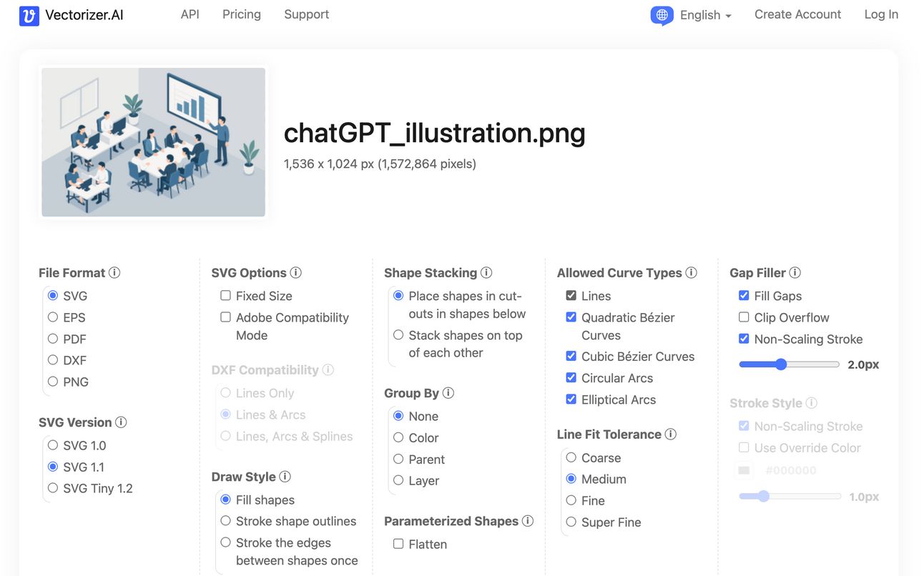Click the office illustration thumbnail
This screenshot has height=576, width=924.
coord(153,142)
